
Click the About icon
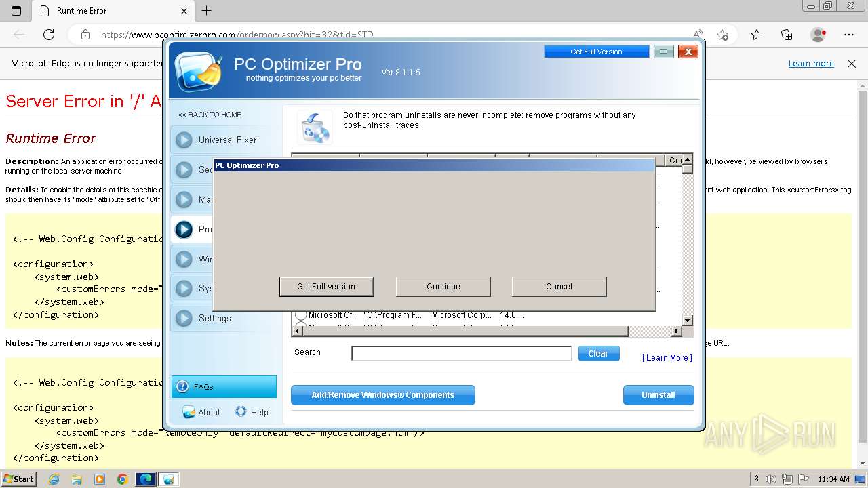pos(189,412)
